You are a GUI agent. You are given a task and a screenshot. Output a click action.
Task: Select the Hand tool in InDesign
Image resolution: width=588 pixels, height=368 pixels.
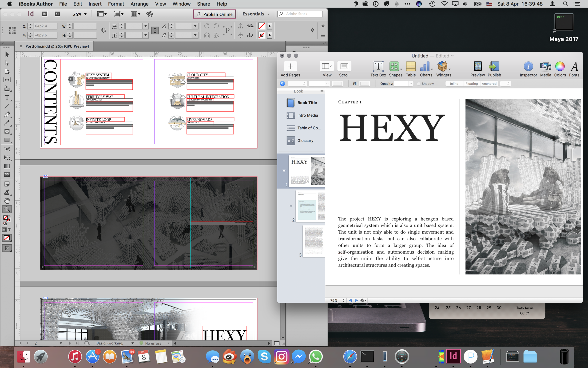pyautogui.click(x=7, y=201)
